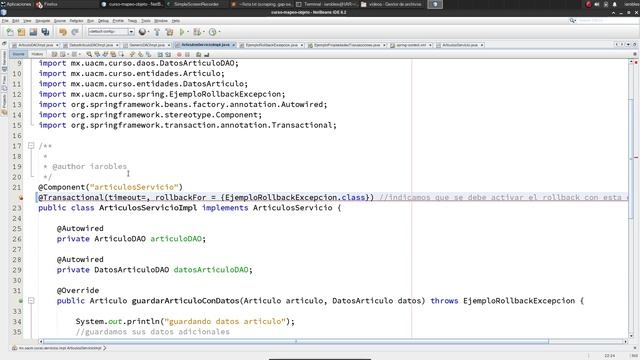Viewport: 640px width, 360px height.
Task: Click the Redo arrow icon
Action: [75, 32]
